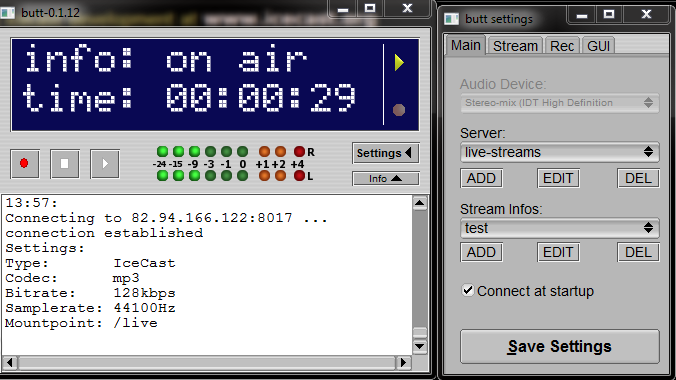Open the Audio Device dropdown
This screenshot has width=676, height=380.
[560, 103]
